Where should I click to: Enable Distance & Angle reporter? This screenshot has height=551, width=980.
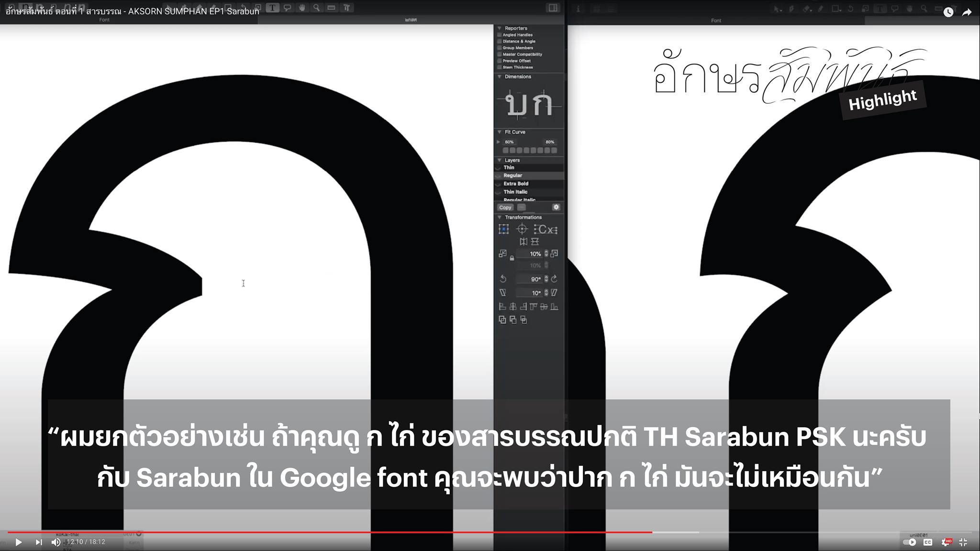pyautogui.click(x=500, y=41)
